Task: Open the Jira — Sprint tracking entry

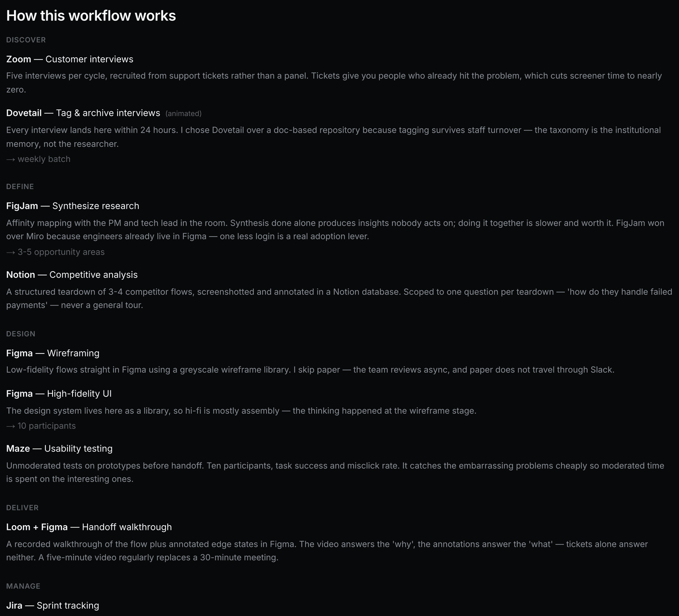Action: click(x=53, y=605)
